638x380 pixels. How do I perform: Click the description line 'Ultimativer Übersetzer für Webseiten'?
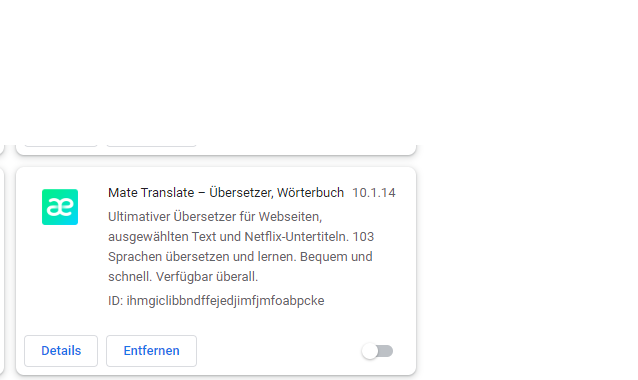coord(215,216)
